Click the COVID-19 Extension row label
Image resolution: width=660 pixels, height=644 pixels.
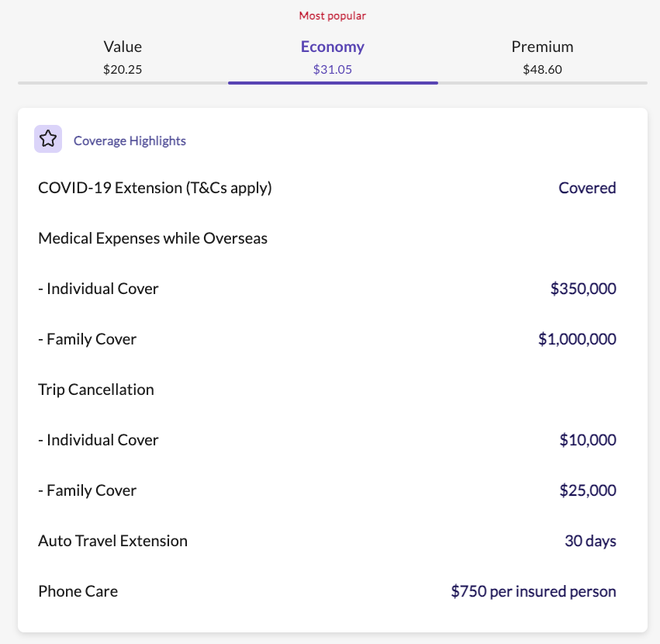pos(155,188)
